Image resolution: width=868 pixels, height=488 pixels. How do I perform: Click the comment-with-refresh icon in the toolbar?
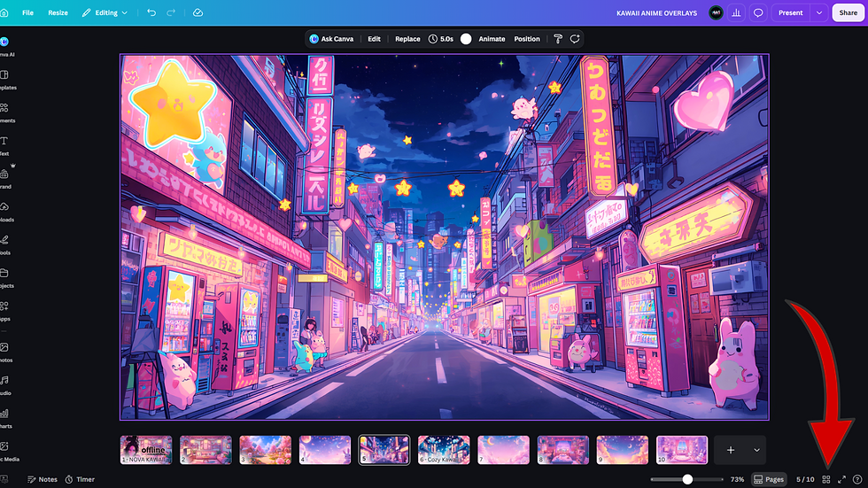pos(575,39)
